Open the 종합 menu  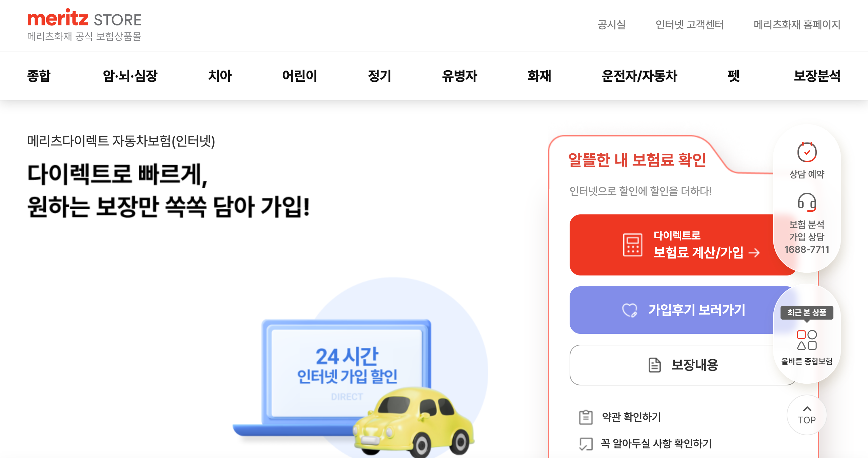39,76
